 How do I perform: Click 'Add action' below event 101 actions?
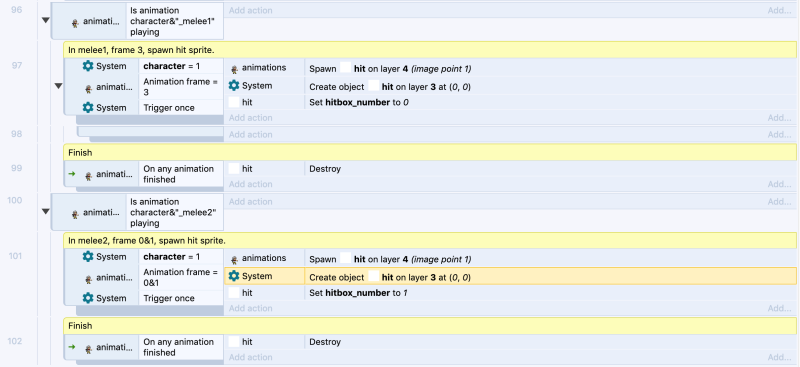tap(251, 308)
